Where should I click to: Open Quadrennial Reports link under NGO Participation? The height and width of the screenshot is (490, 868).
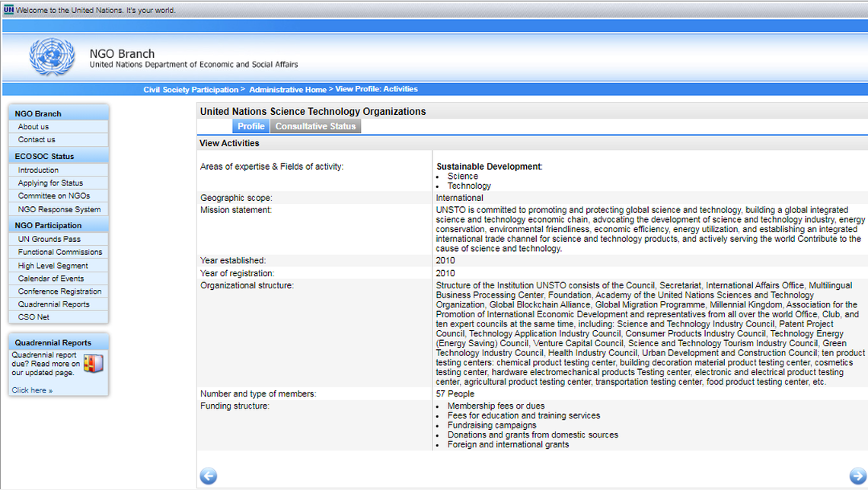[54, 304]
